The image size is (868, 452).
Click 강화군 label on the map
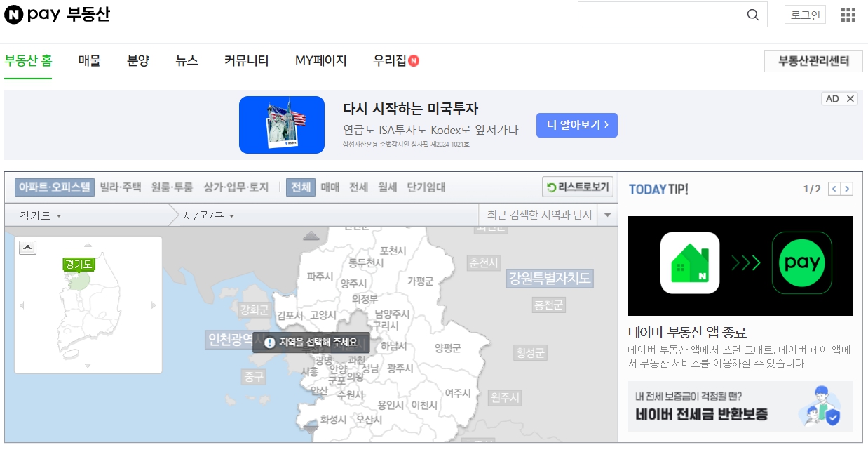[x=254, y=310]
